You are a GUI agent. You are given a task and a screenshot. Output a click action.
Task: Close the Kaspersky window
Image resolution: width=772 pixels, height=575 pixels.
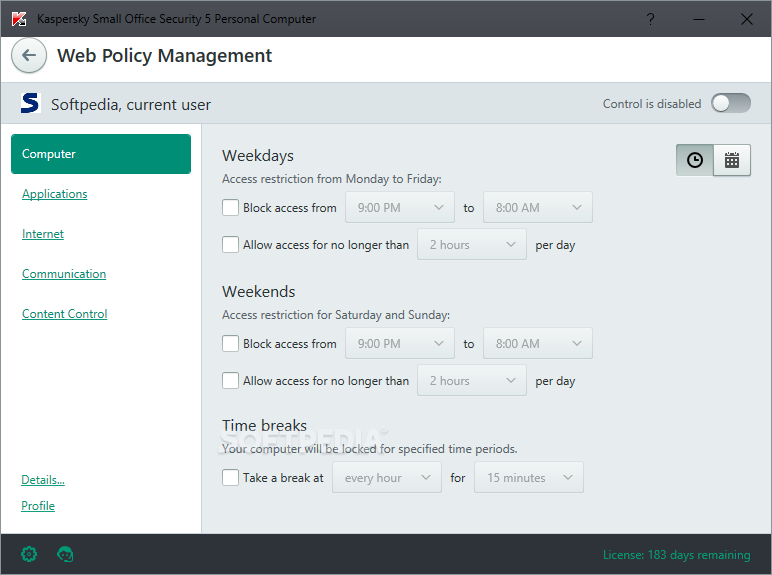point(746,19)
